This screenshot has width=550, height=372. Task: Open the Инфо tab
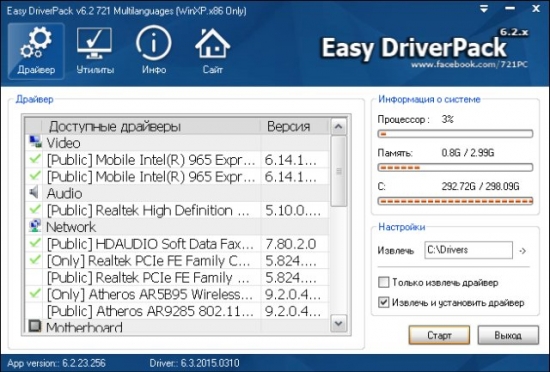point(154,51)
